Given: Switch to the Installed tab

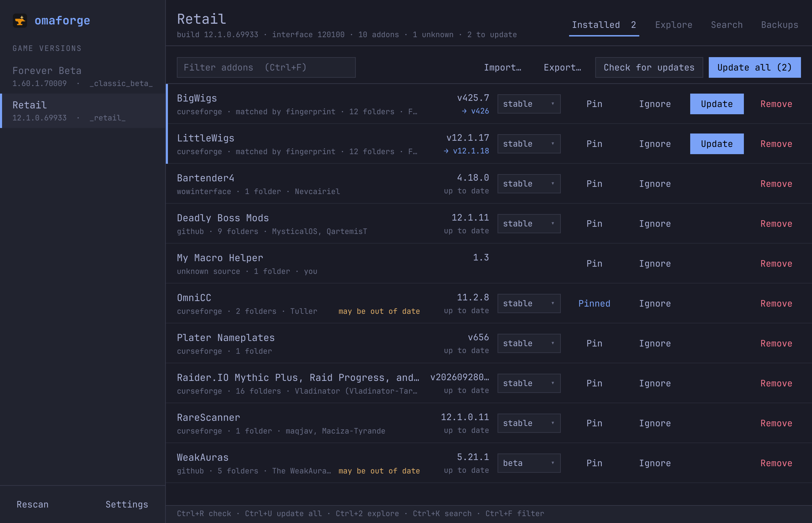Looking at the screenshot, I should 604,25.
